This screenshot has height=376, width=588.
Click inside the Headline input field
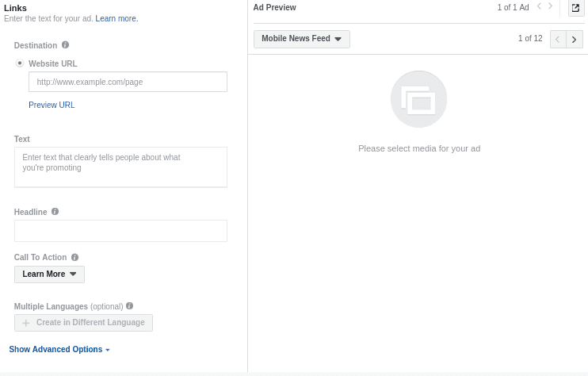click(120, 231)
